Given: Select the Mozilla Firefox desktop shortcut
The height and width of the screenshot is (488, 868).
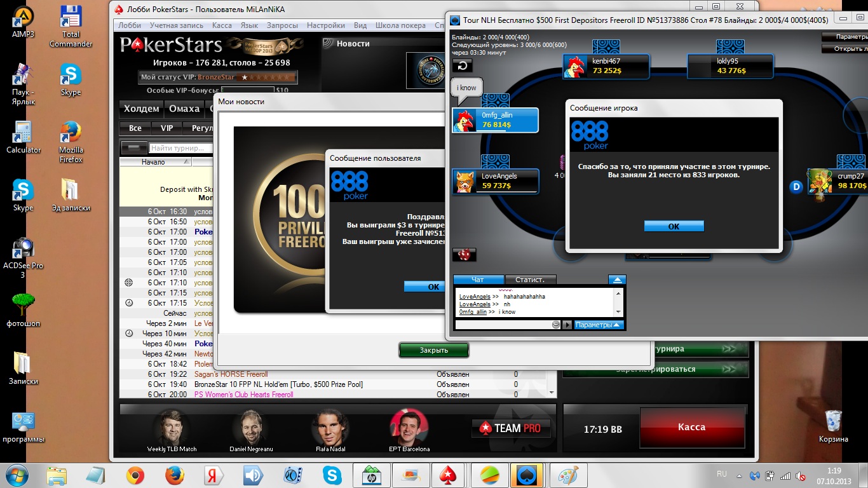Looking at the screenshot, I should click(x=71, y=142).
